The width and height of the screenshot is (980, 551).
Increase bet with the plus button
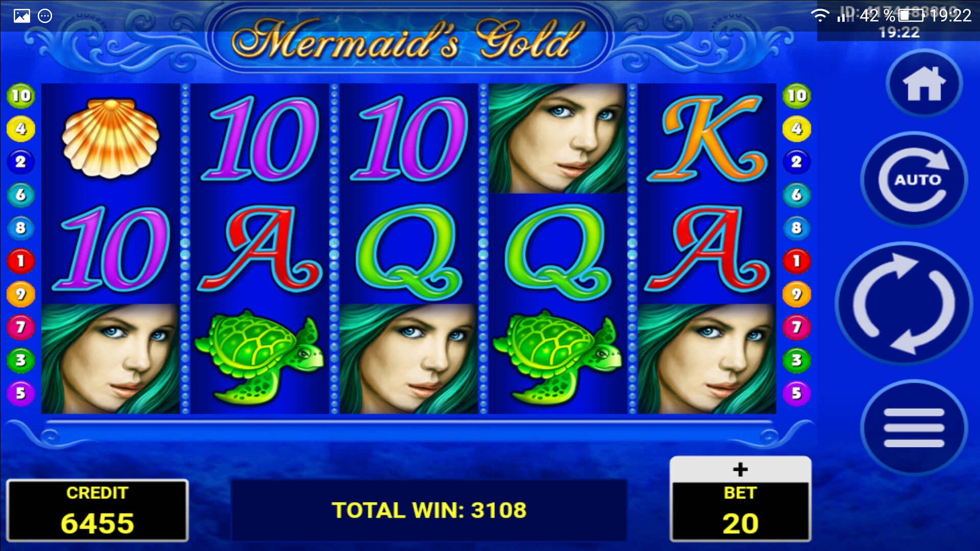click(x=740, y=469)
